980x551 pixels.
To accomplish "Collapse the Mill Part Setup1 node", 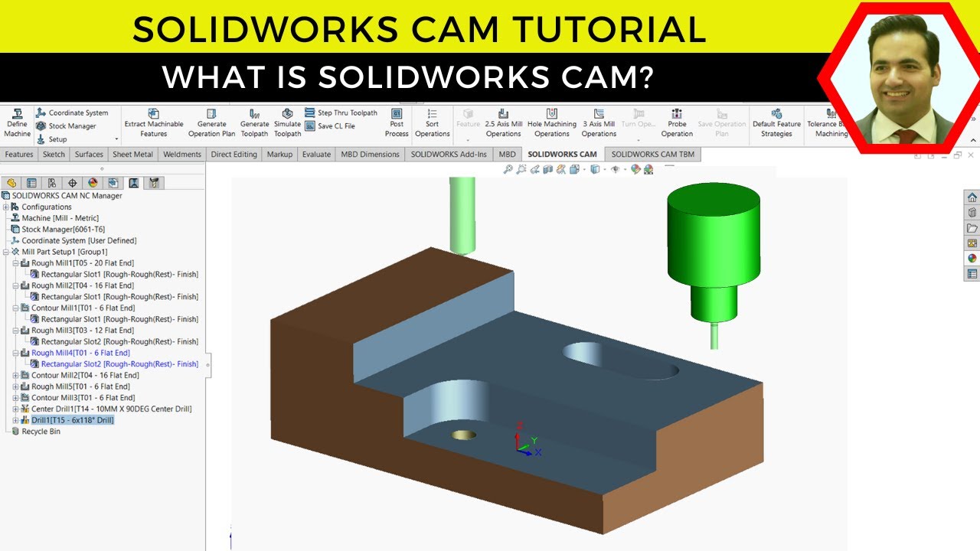I will click(x=6, y=252).
